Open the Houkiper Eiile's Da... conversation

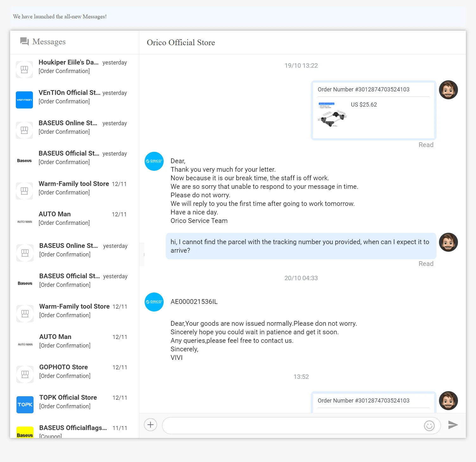tap(75, 70)
